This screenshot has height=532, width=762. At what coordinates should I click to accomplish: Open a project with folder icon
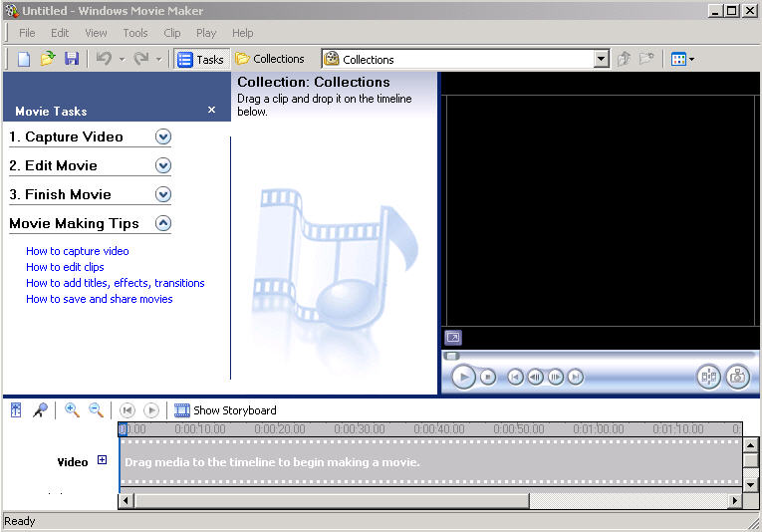(x=48, y=59)
